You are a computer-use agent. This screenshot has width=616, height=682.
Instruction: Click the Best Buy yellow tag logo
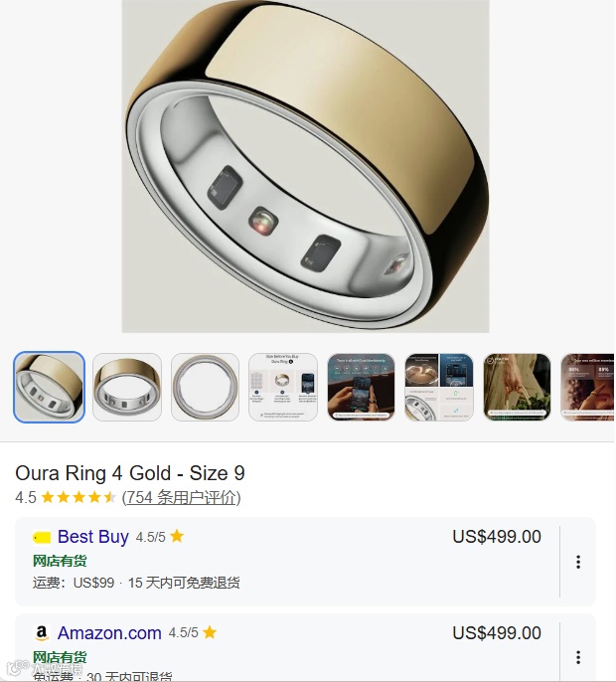click(42, 538)
